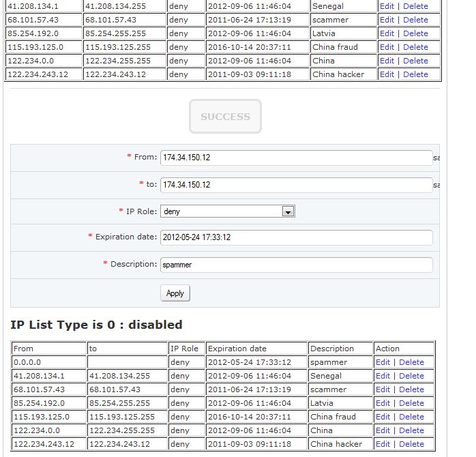This screenshot has width=476, height=457.
Task: Edit the spammer entry in bottom table
Action: 383,362
